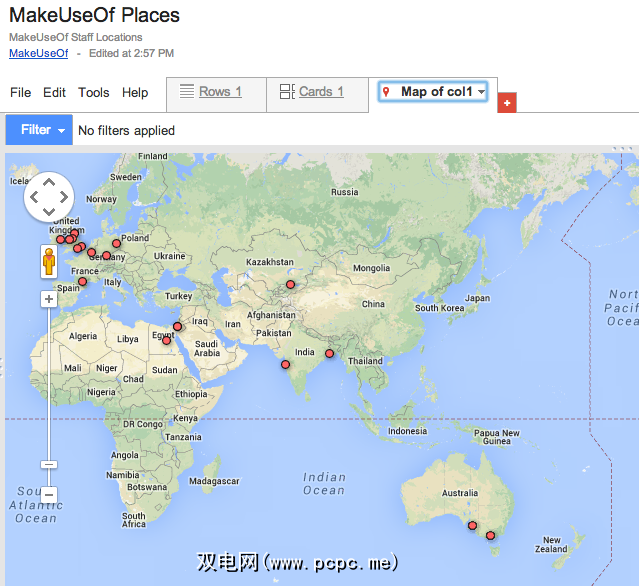
Task: Select the Street View pegman icon
Action: pyautogui.click(x=49, y=262)
